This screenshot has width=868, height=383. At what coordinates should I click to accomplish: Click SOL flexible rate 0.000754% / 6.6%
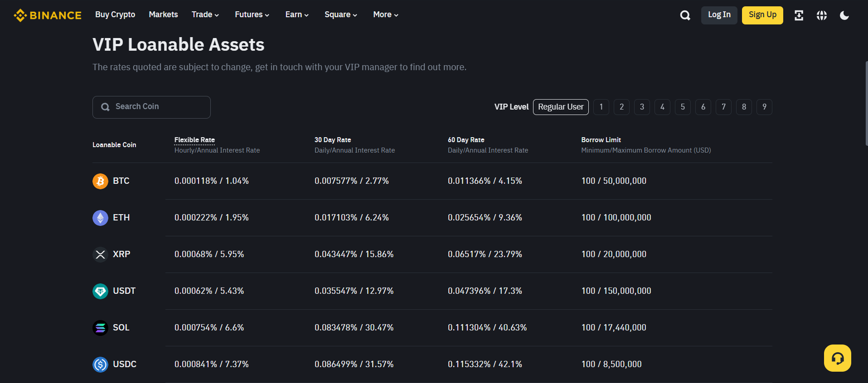[209, 328]
